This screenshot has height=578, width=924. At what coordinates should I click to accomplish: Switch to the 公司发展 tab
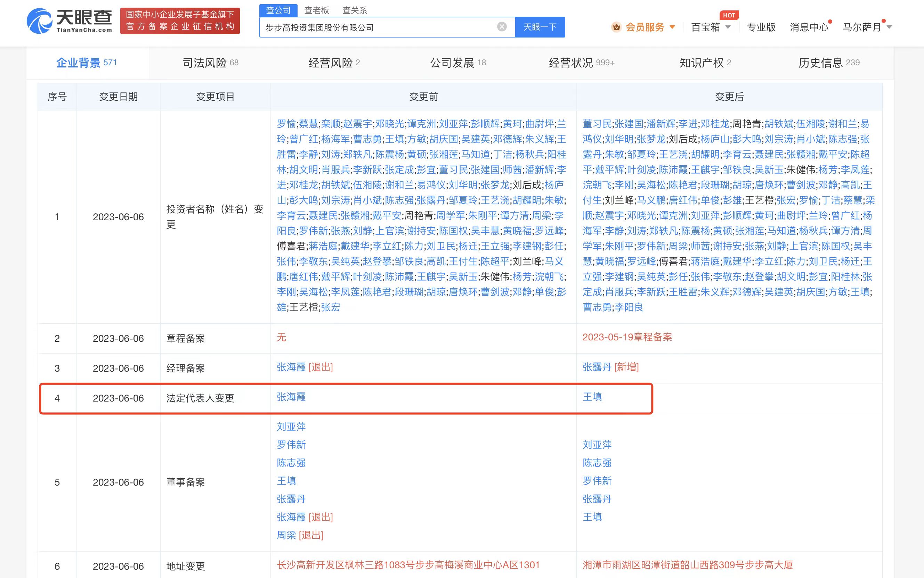click(x=458, y=63)
